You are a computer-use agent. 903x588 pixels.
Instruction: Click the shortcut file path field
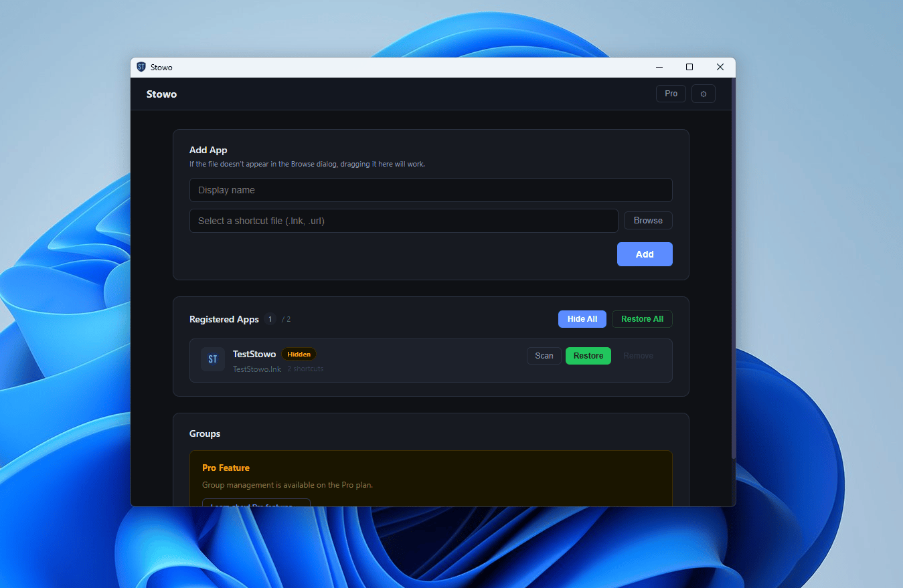coord(404,221)
